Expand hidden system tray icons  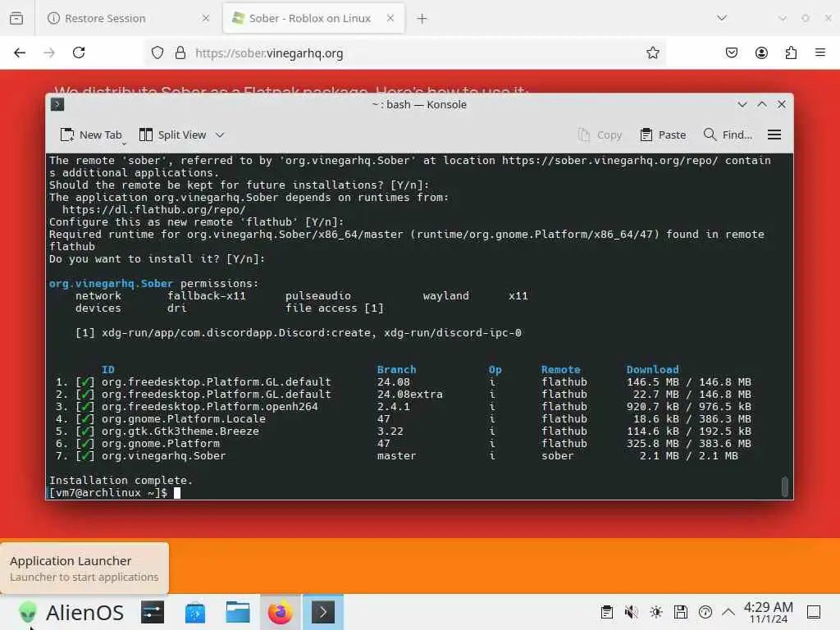coord(728,612)
